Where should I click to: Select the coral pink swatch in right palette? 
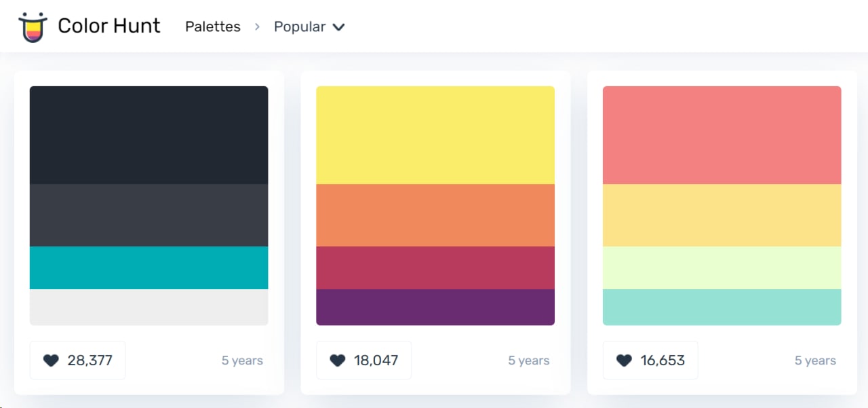[x=722, y=134]
